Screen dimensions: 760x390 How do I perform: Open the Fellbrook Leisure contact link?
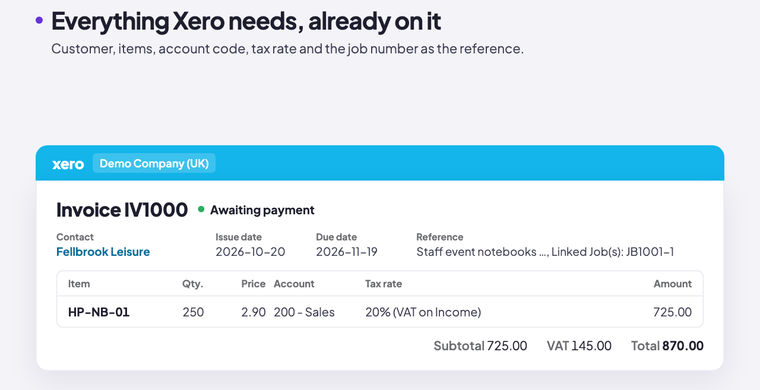(103, 252)
